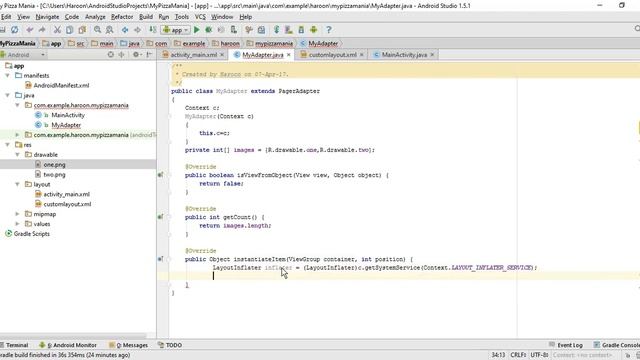This screenshot has height=360, width=640.
Task: Open the TODO tool window
Action: click(170, 345)
